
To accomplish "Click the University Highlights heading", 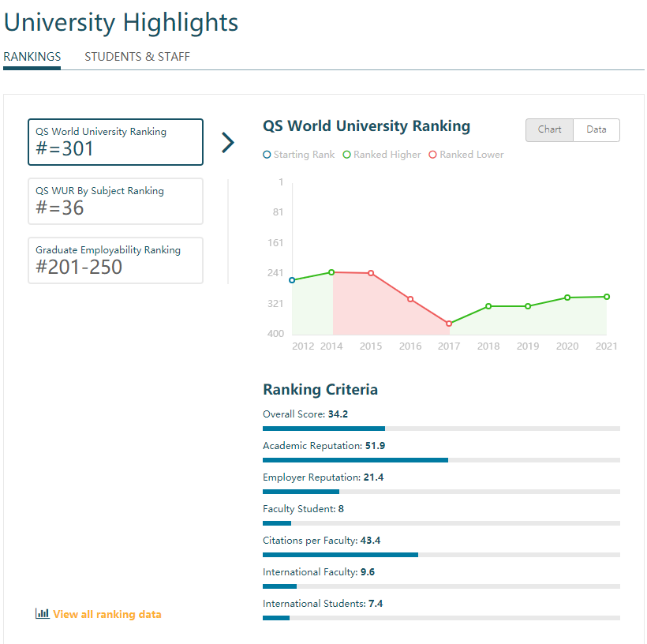I will point(121,22).
